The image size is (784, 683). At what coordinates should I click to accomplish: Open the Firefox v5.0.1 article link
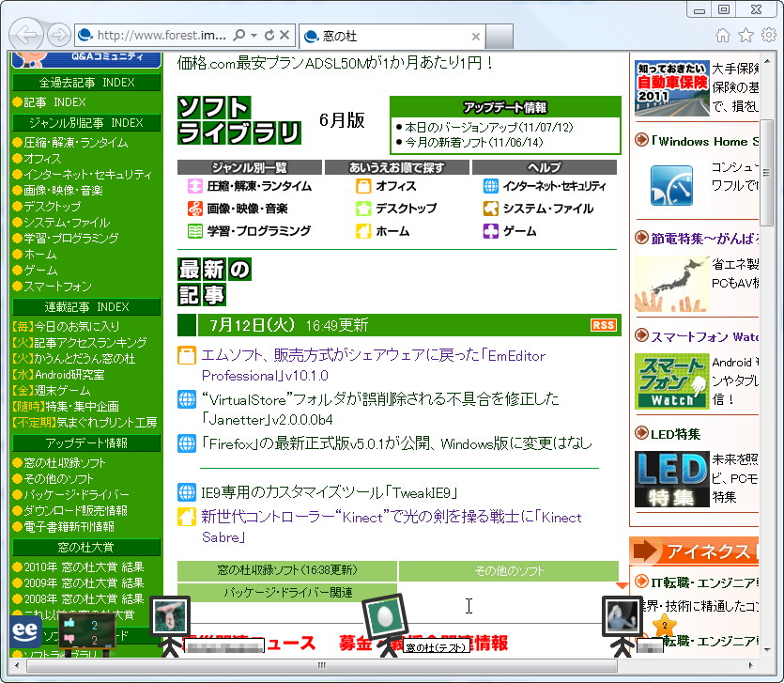point(396,443)
